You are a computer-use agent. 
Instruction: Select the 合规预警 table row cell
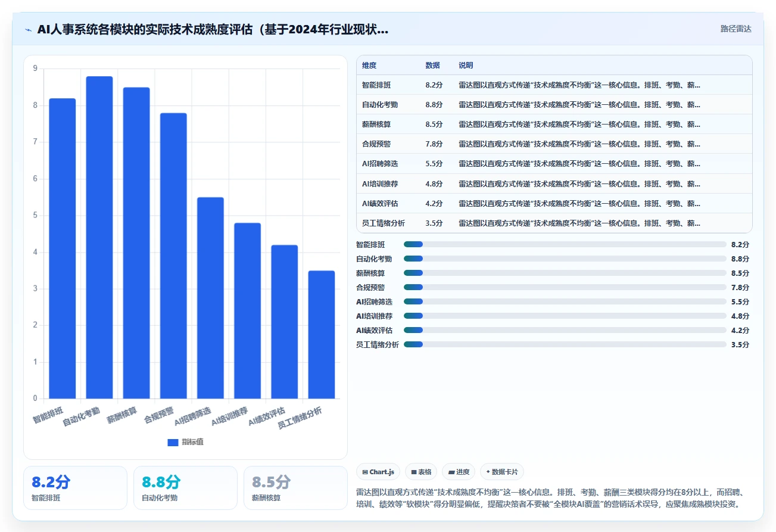[376, 144]
